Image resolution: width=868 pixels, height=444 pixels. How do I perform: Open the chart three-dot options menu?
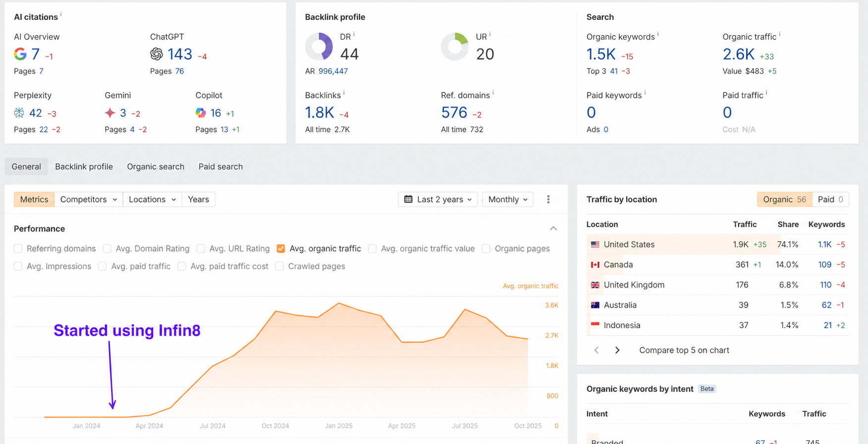(548, 199)
